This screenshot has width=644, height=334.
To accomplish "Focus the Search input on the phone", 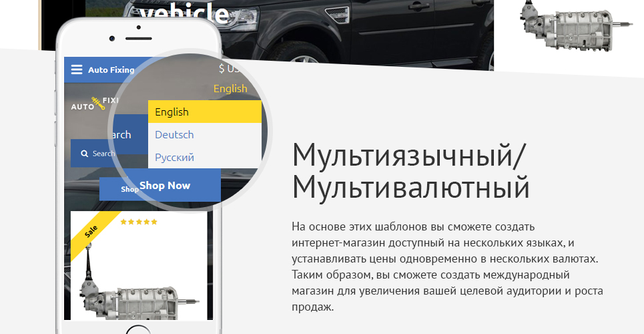I will tap(93, 154).
